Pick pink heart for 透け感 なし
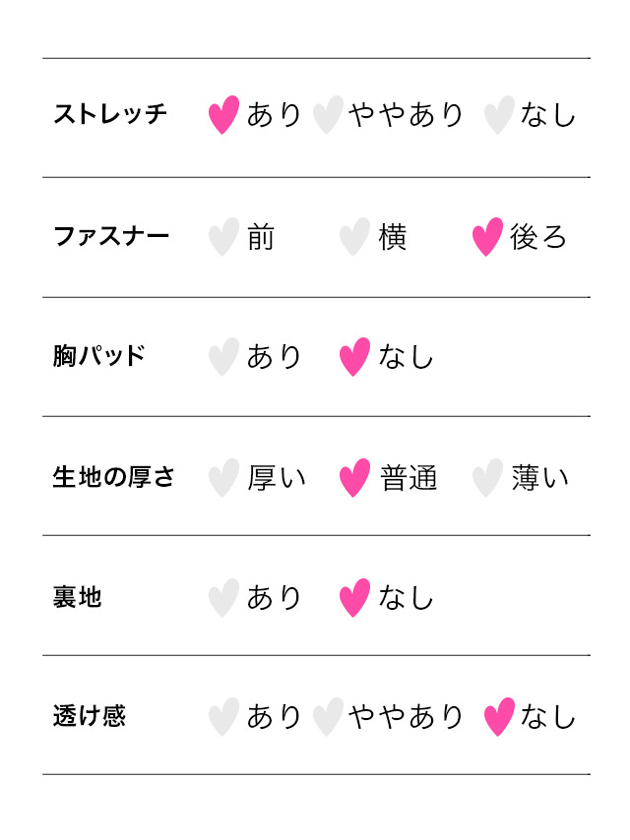The width and height of the screenshot is (630, 840). point(499,717)
